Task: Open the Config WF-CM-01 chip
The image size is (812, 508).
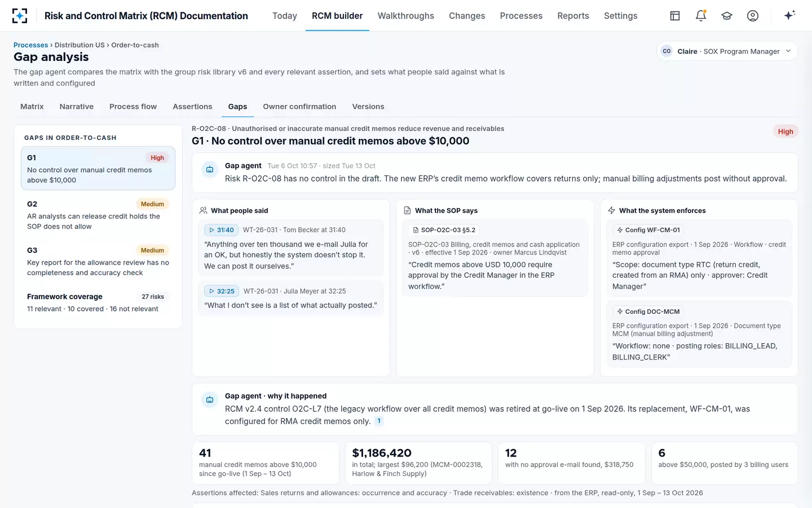Action: 648,230
